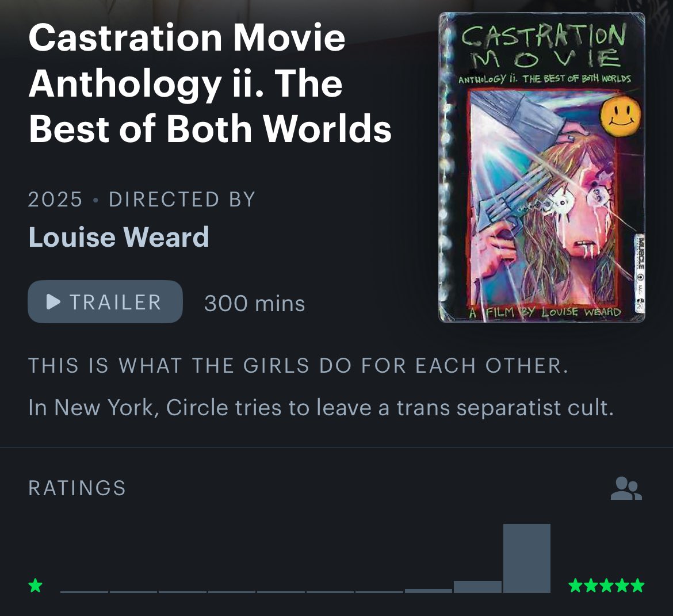Tap the film title heading text
The image size is (673, 616).
[210, 83]
